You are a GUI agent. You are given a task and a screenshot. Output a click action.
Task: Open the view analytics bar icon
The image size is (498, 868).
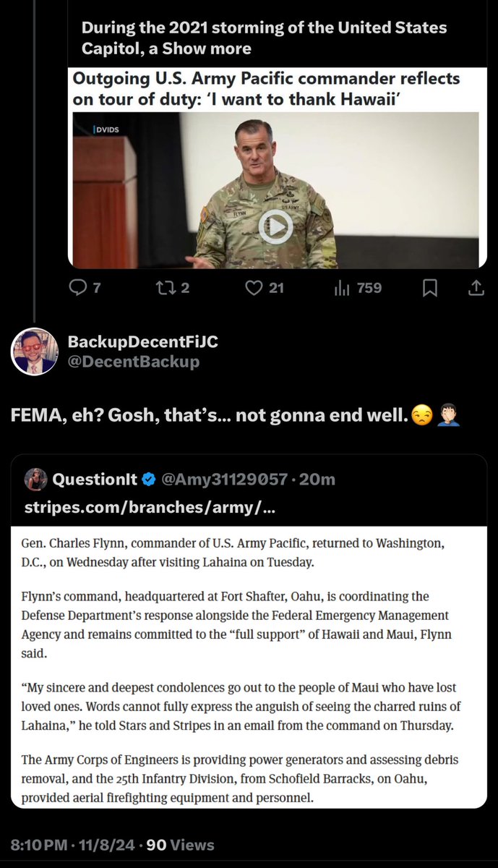pyautogui.click(x=341, y=288)
